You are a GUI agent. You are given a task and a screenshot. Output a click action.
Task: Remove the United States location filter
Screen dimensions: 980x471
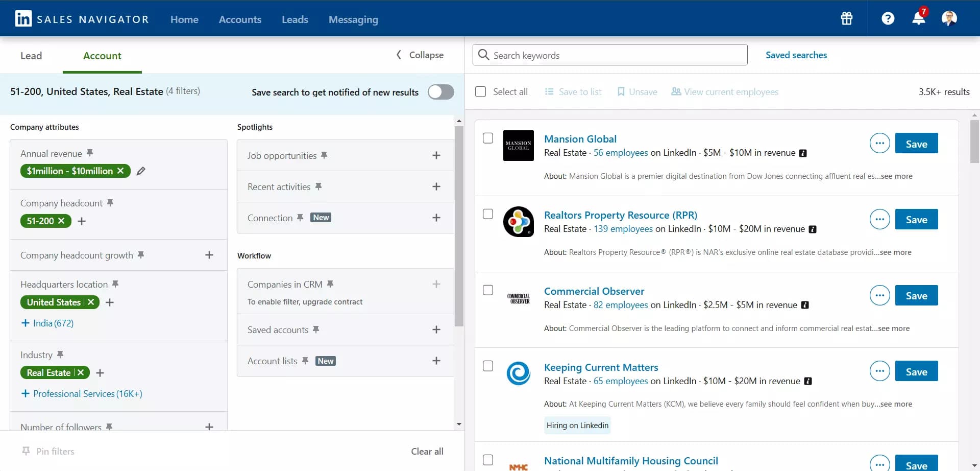click(x=91, y=302)
